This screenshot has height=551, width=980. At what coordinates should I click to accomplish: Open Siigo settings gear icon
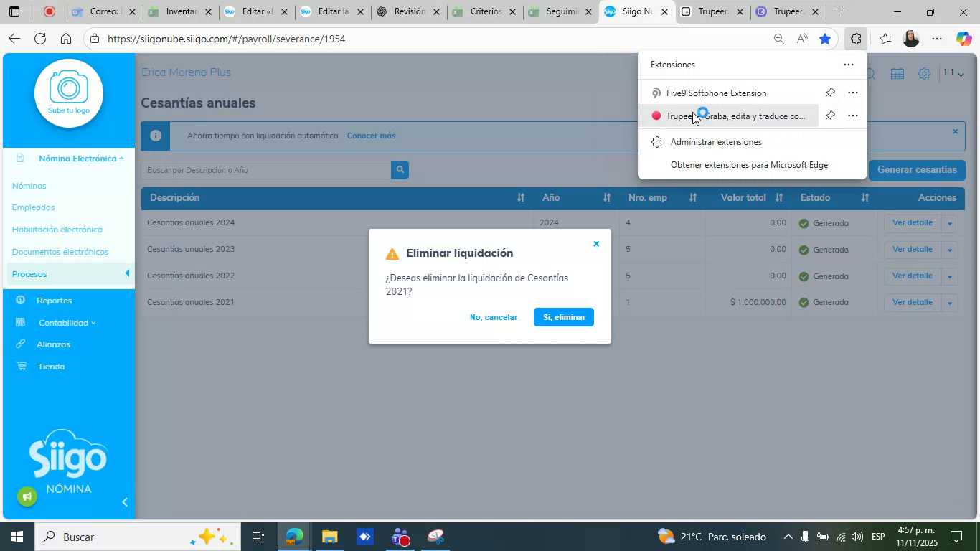[925, 73]
